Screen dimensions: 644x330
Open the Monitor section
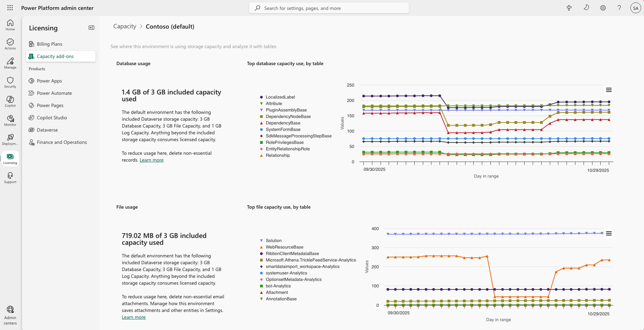tap(10, 120)
